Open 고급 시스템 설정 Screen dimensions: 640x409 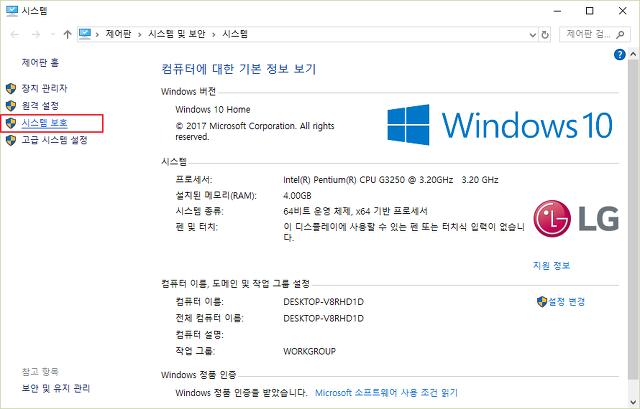[x=54, y=140]
